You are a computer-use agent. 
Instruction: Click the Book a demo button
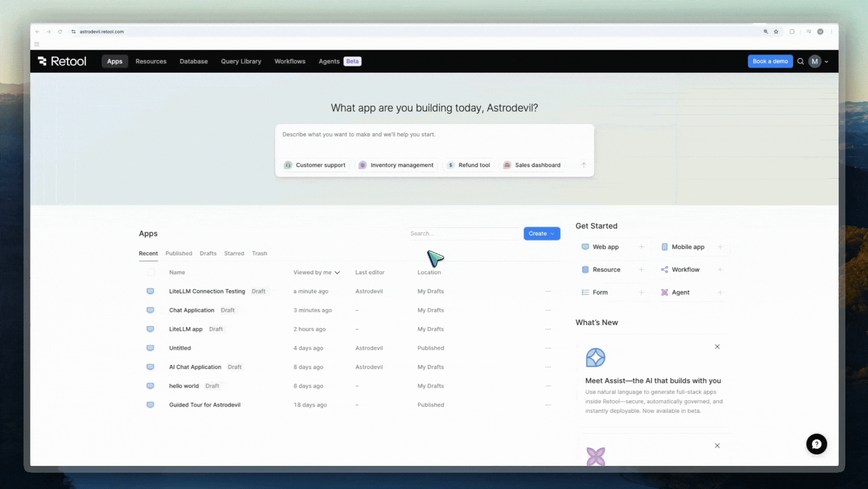pos(770,61)
